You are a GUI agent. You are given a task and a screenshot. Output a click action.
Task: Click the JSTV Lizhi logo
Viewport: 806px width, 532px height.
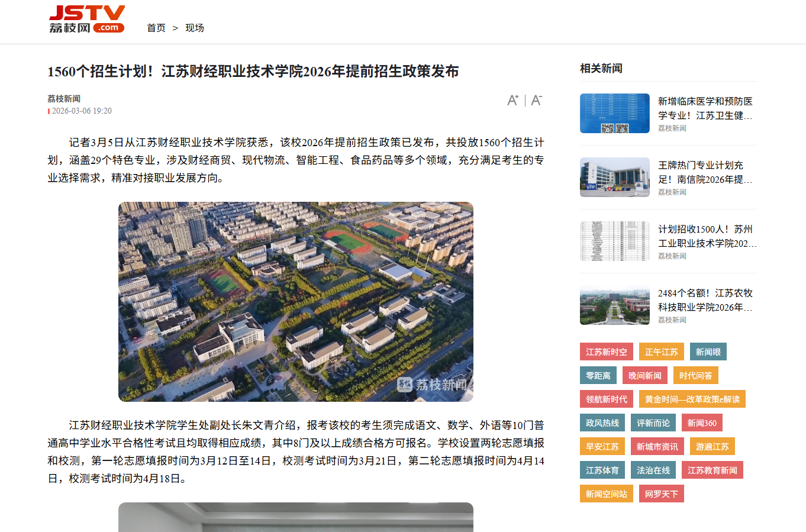click(x=87, y=19)
